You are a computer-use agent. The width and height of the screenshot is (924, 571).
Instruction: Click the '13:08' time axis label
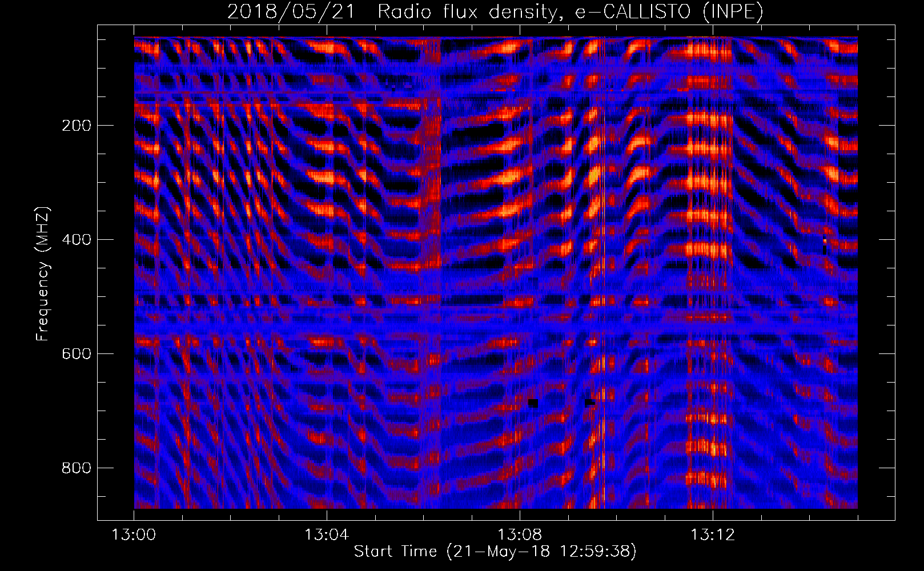(520, 535)
